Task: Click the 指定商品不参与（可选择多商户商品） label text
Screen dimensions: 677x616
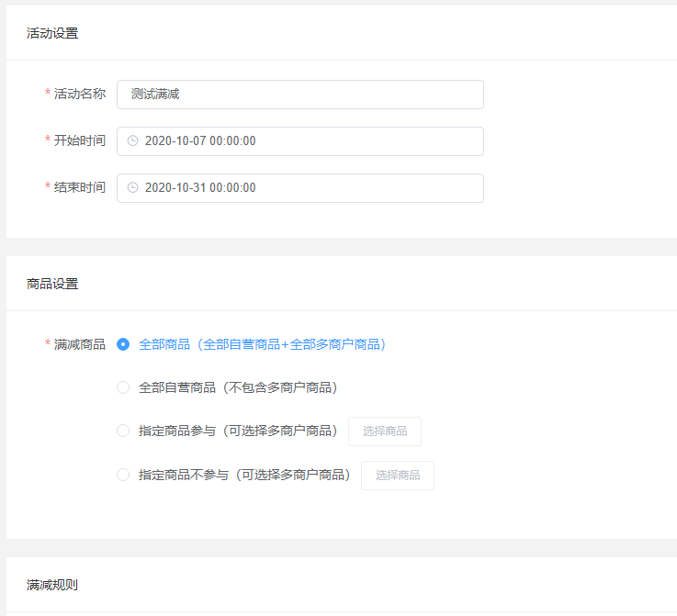Action: tap(245, 475)
